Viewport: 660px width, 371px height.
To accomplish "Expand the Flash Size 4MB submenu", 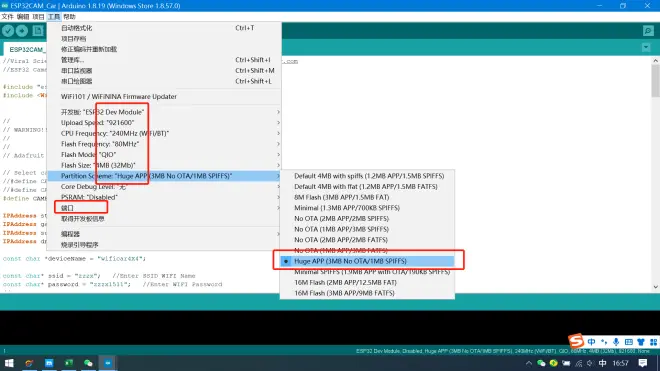I will point(164,165).
